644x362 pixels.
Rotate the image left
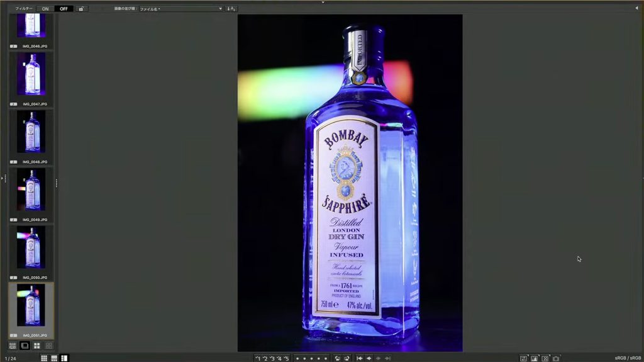pos(337,358)
